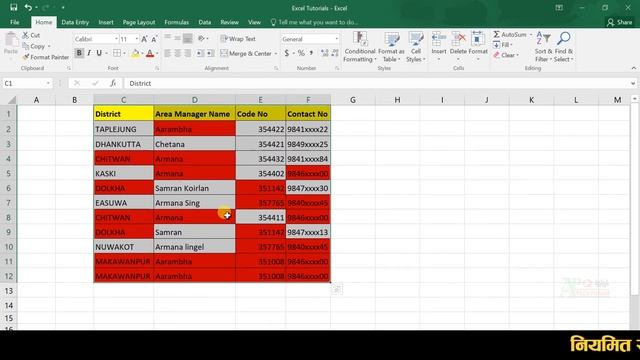Open Format as Table gallery
The image size is (640, 360).
391,47
